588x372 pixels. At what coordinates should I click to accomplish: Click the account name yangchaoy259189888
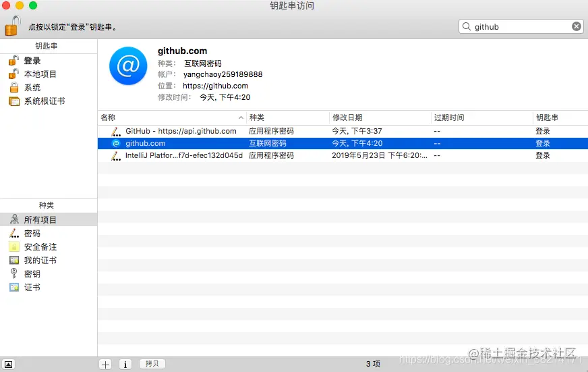click(223, 74)
